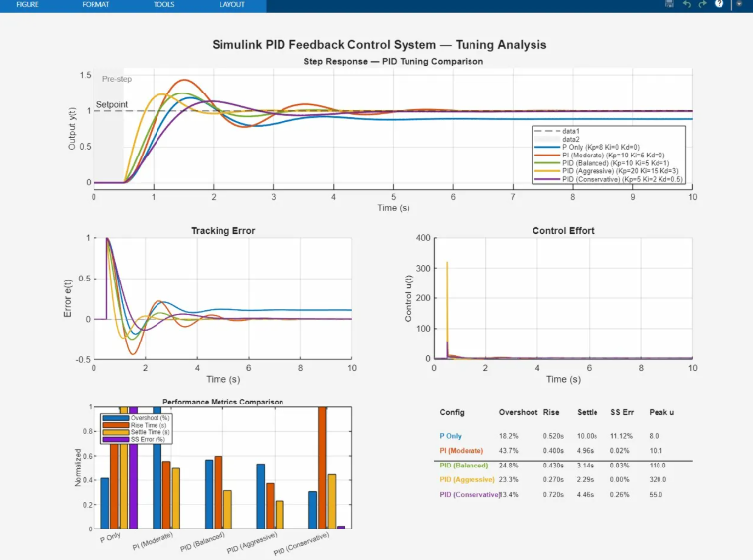Click the PID (Aggressive) row label in the table

point(467,480)
